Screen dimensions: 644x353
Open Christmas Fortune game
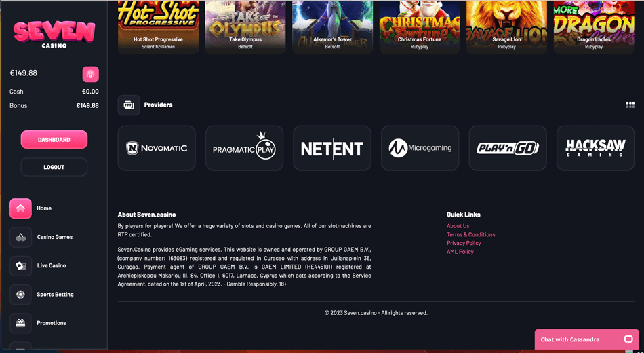[x=420, y=26]
